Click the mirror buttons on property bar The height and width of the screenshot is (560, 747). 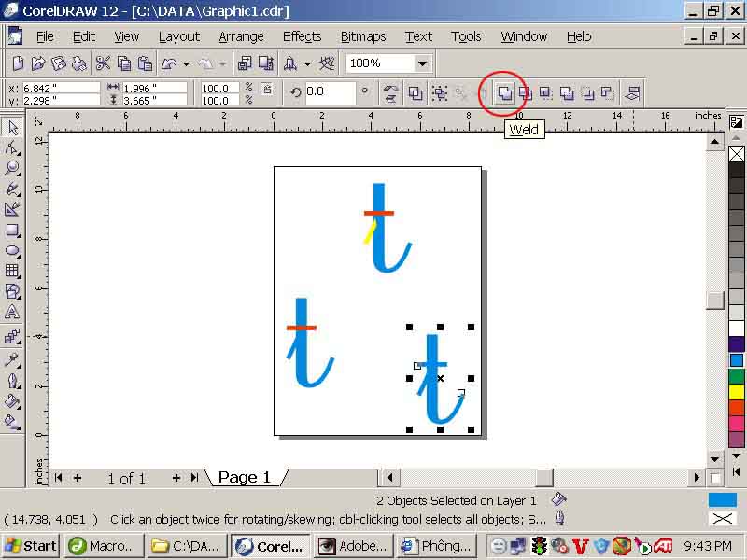coord(390,92)
